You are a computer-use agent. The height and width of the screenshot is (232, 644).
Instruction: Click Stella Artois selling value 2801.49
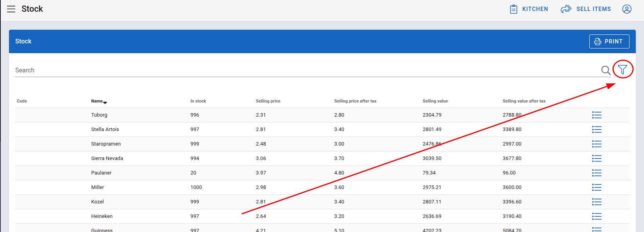(432, 129)
